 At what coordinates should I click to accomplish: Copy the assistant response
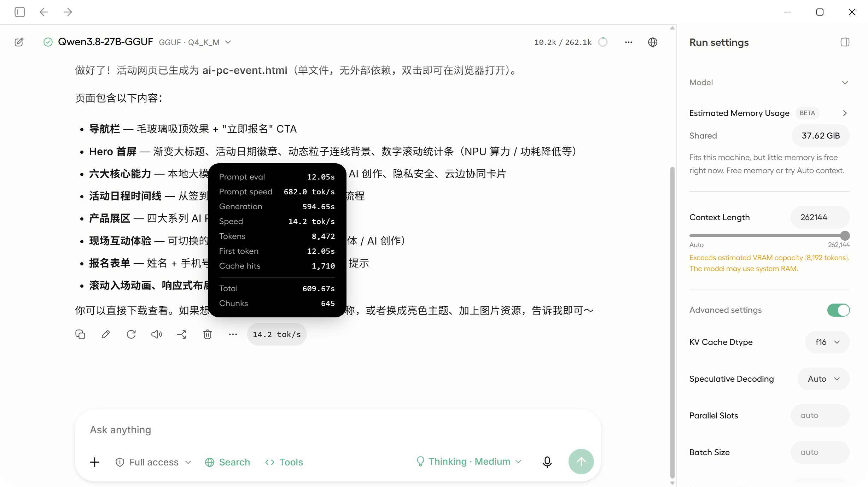[80, 334]
